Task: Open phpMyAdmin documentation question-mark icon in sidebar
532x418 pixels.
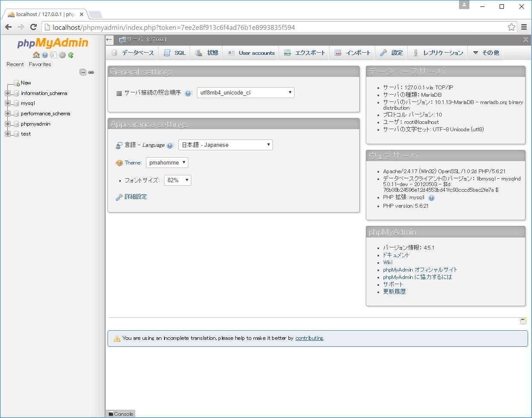Action: (x=45, y=55)
